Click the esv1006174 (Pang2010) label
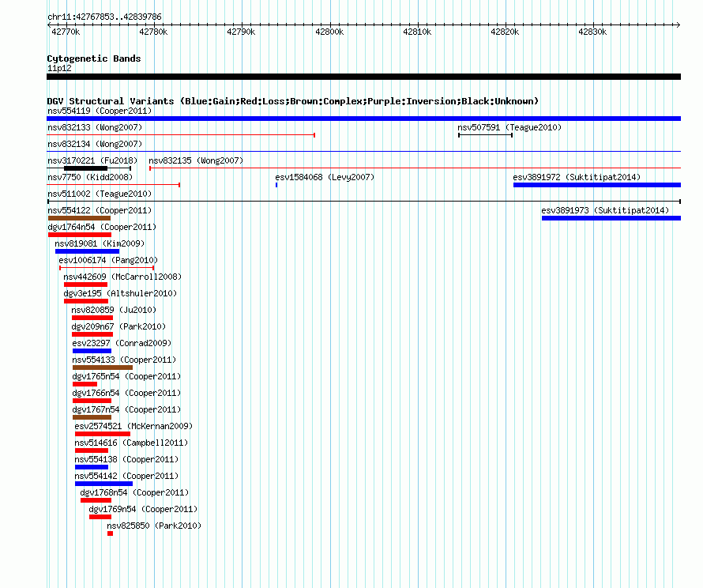The height and width of the screenshot is (588, 703). click(108, 260)
